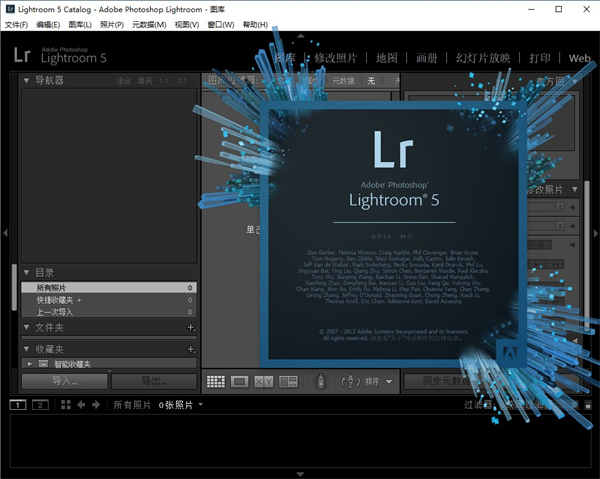Open Survey view icon

[x=289, y=381]
